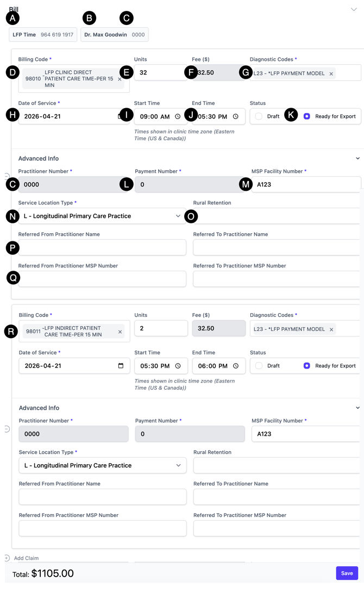Image resolution: width=364 pixels, height=593 pixels.
Task: Focus the MSP Facility Number field in 98010 claim
Action: 307,184
